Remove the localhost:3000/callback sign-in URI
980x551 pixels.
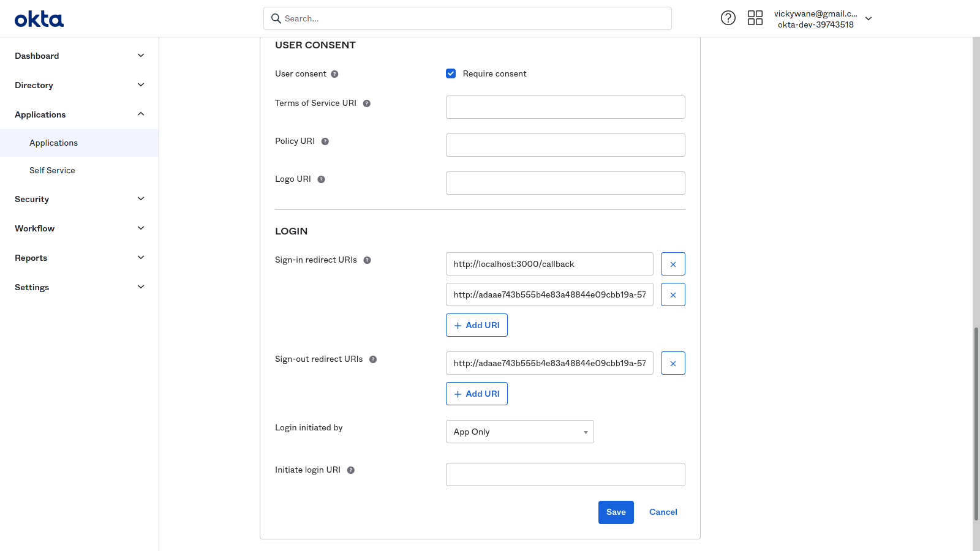point(673,264)
